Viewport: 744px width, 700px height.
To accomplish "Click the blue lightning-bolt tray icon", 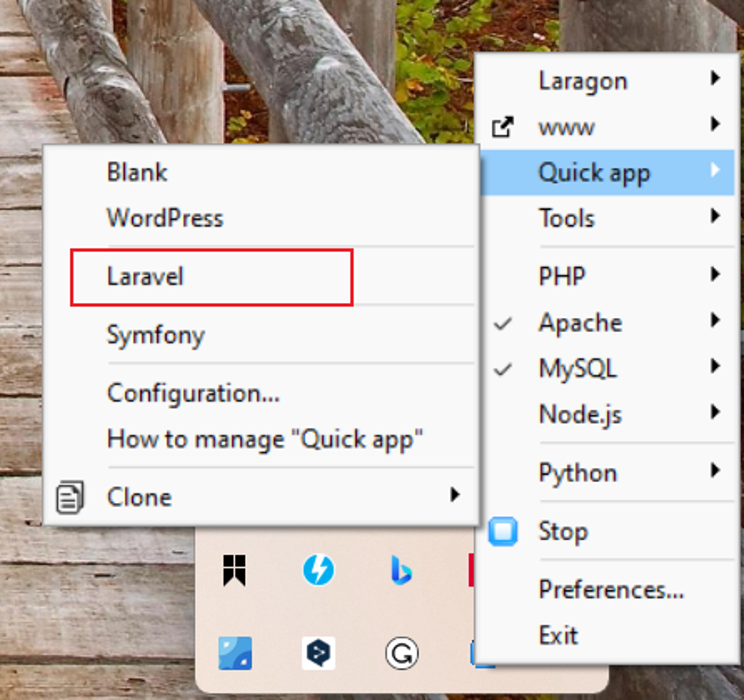I will point(318,570).
